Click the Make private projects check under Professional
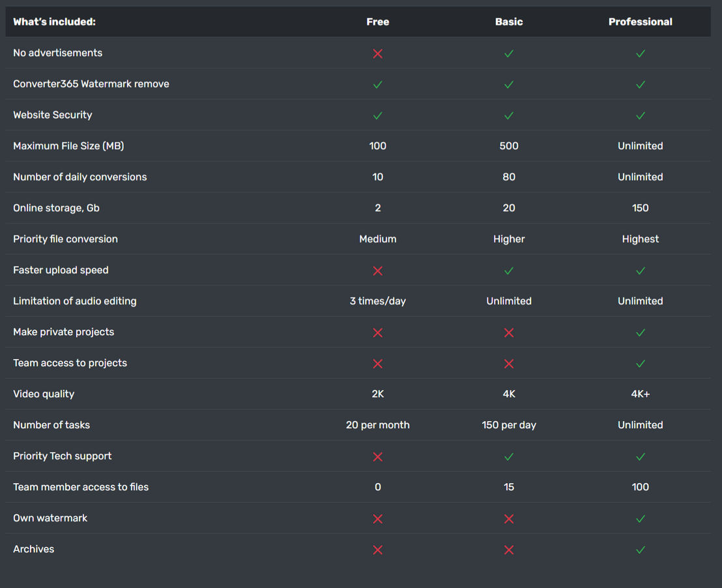Image resolution: width=722 pixels, height=588 pixels. pos(641,332)
